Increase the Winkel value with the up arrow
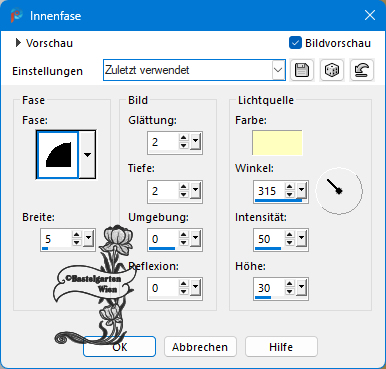The height and width of the screenshot is (369, 386). [290, 186]
